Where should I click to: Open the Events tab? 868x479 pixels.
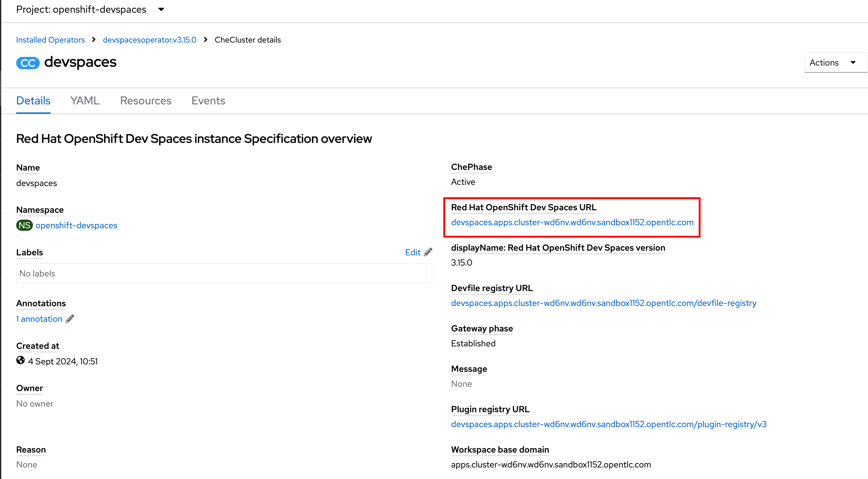pos(208,100)
